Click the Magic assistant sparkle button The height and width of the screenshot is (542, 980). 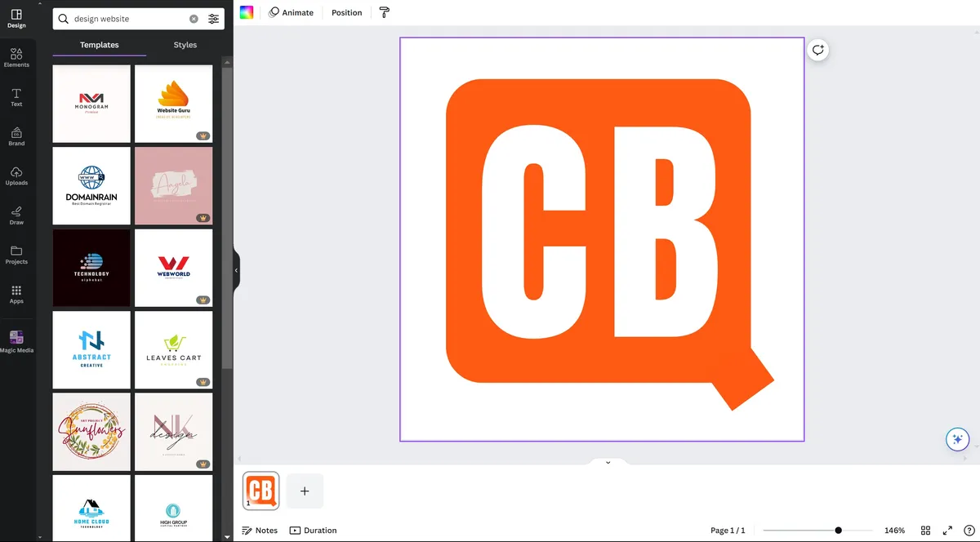(956, 439)
